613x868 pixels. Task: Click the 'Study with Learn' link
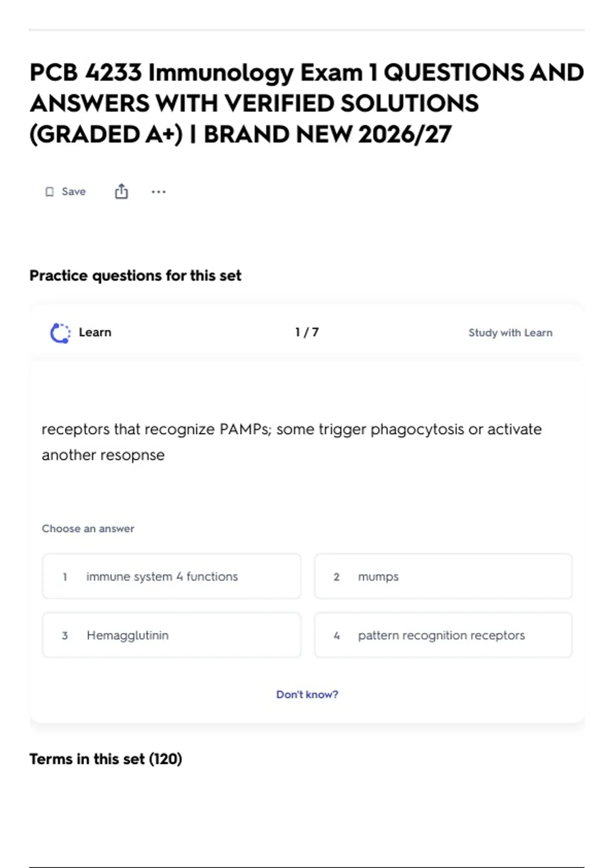[x=510, y=333]
